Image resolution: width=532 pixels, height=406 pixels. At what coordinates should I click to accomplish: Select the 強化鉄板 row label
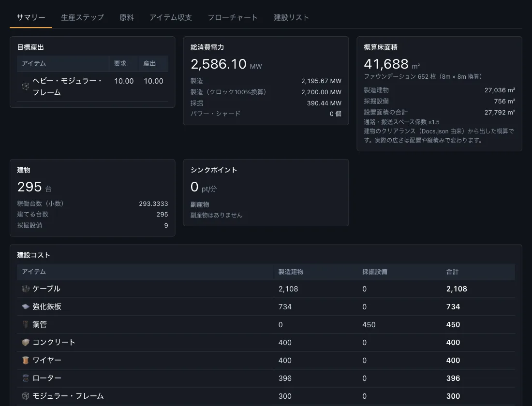[47, 306]
